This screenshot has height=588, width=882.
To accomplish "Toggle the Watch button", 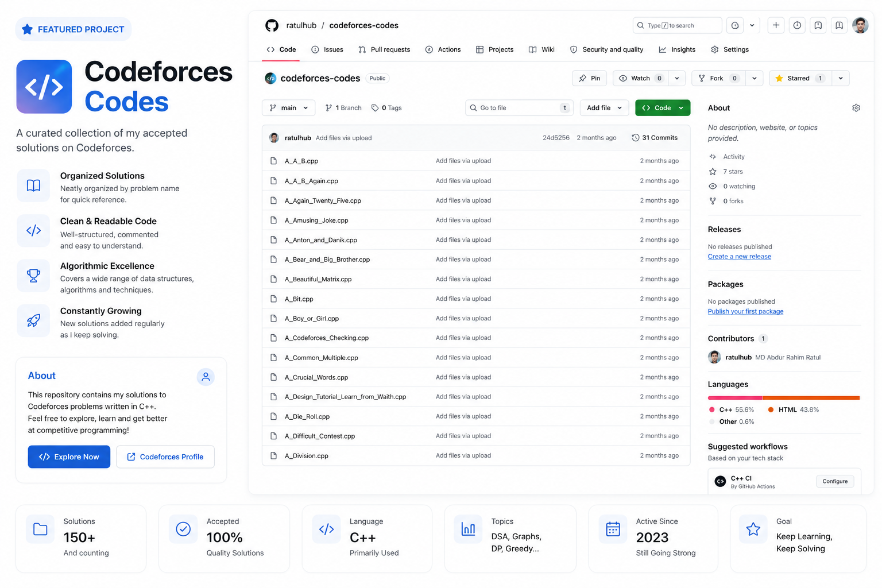I will [x=641, y=78].
